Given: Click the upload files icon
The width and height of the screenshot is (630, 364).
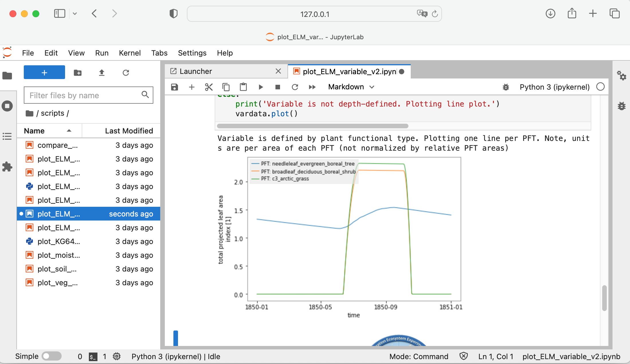Looking at the screenshot, I should pos(101,73).
